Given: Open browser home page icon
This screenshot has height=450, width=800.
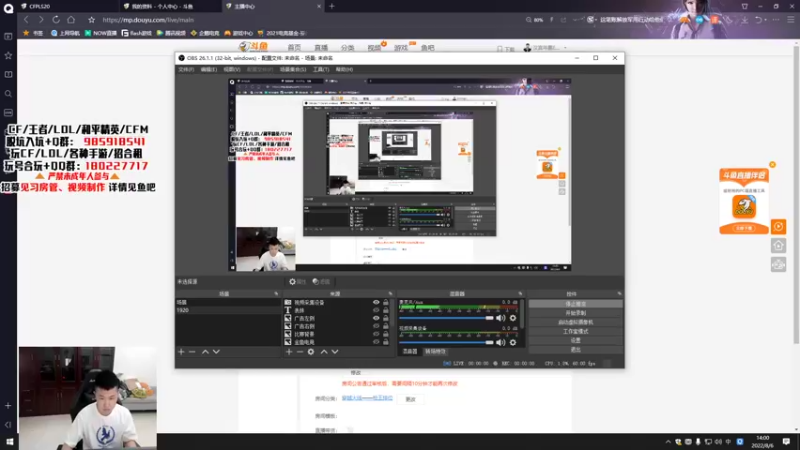Looking at the screenshot, I should coord(71,20).
